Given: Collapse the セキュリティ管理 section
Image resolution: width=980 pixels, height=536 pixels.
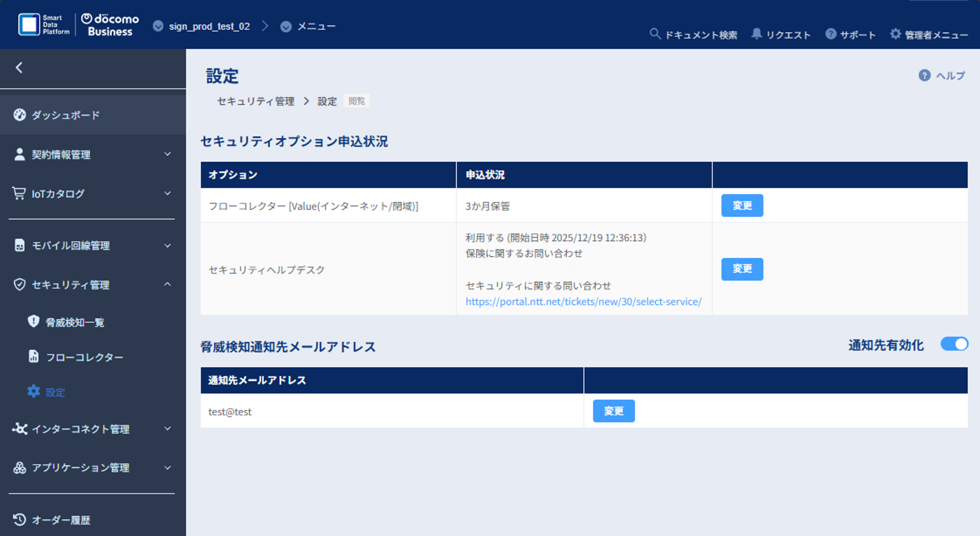Looking at the screenshot, I should (70, 285).
